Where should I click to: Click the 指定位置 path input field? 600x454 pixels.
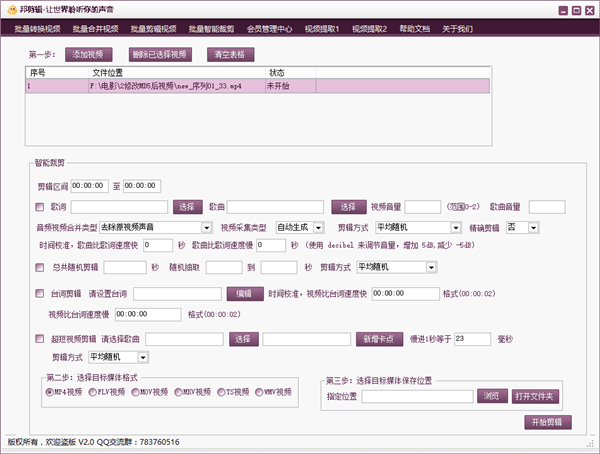pos(417,396)
